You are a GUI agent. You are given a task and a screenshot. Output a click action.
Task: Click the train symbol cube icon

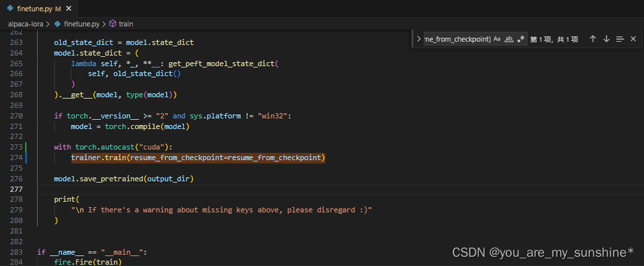coord(112,24)
